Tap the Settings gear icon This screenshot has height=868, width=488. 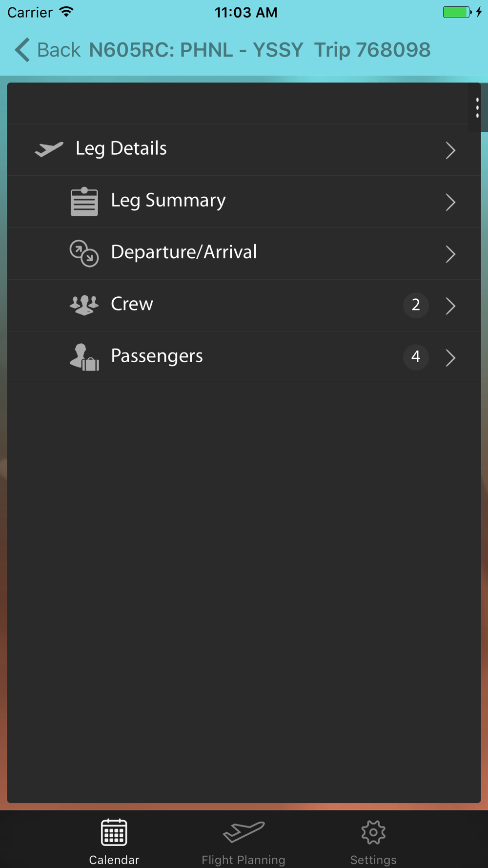pyautogui.click(x=373, y=832)
